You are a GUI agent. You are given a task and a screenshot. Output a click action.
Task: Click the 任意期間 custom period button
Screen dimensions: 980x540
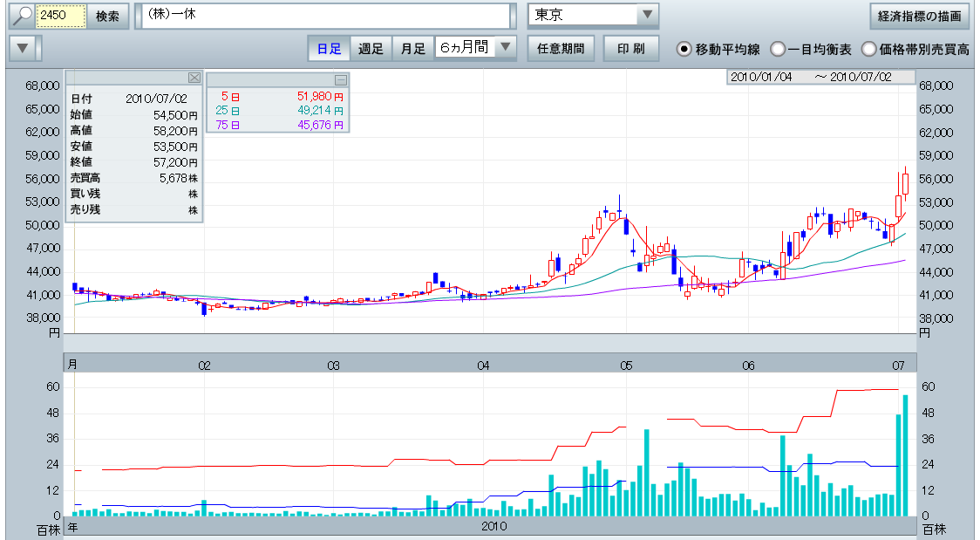click(x=561, y=49)
